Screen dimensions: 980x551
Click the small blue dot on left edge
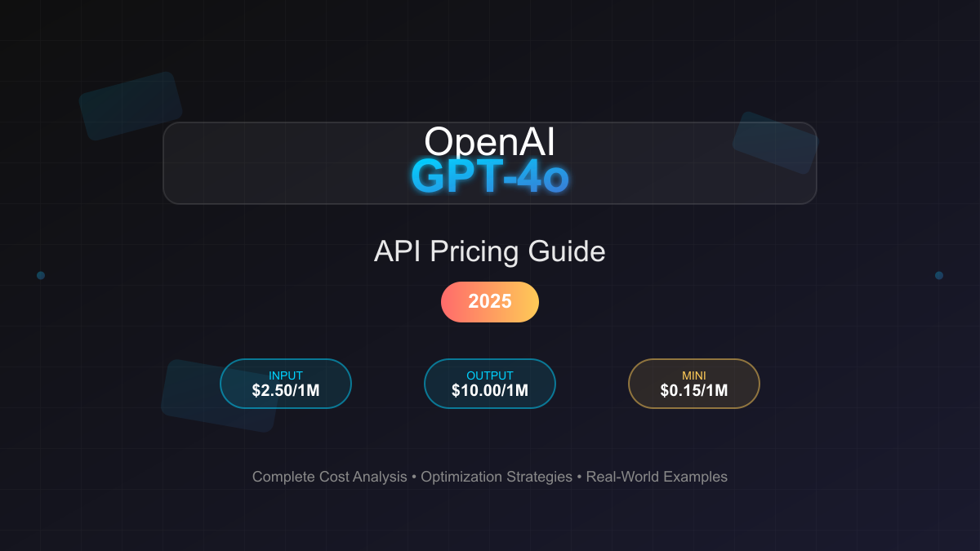41,275
